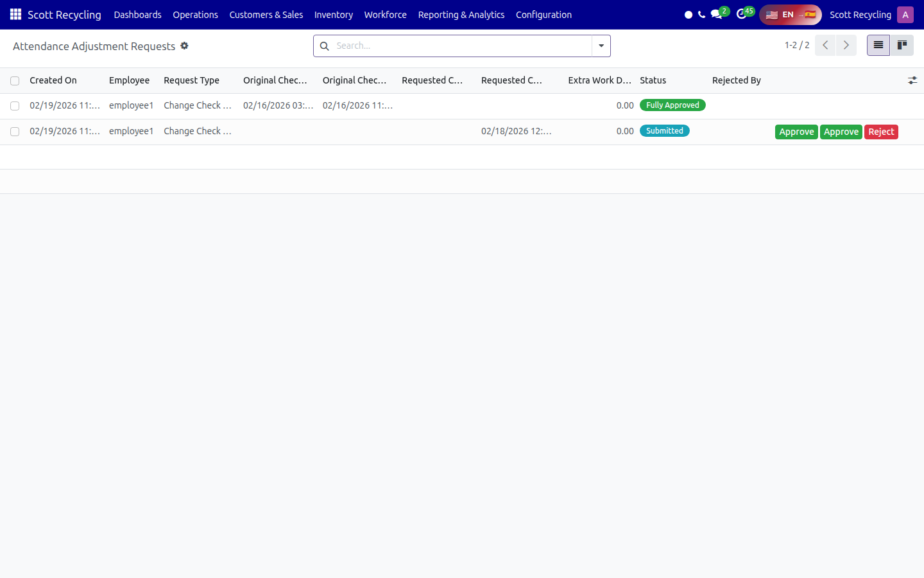The height and width of the screenshot is (578, 924).
Task: Open the gear actions menu beside title
Action: click(x=184, y=46)
